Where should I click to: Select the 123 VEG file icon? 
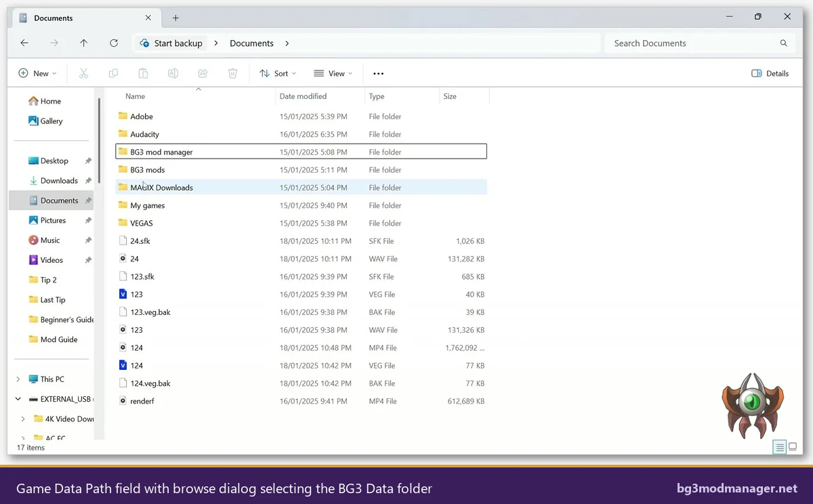[x=123, y=294]
